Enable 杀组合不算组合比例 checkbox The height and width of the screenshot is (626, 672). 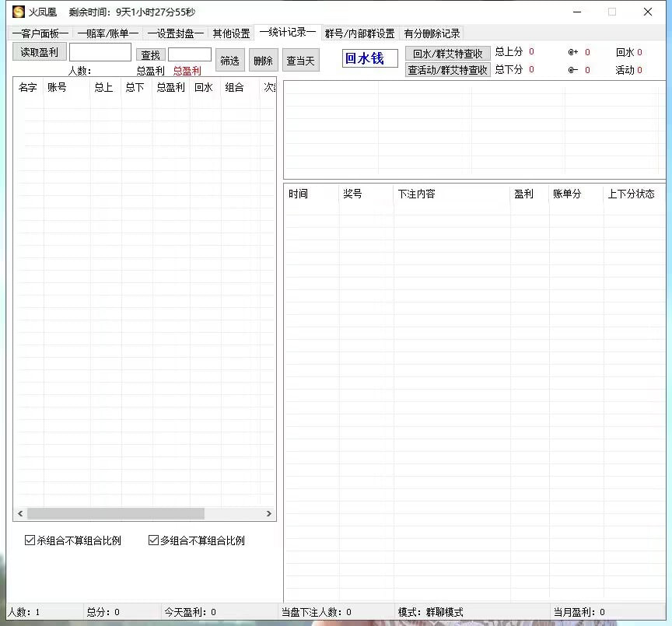(30, 540)
